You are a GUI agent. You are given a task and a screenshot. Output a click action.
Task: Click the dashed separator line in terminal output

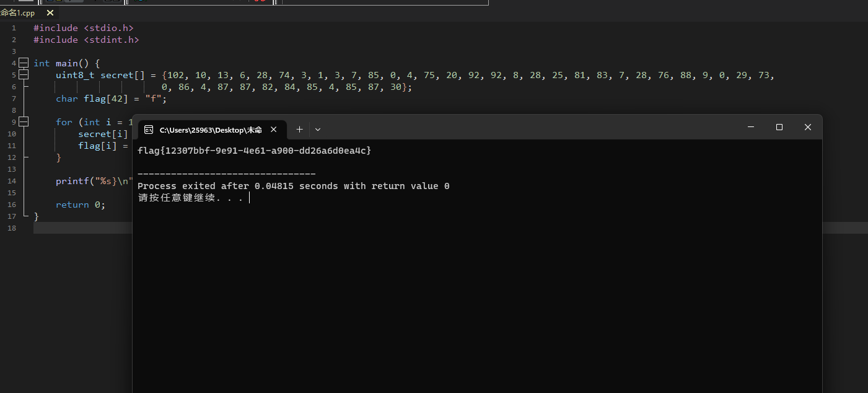(x=226, y=175)
